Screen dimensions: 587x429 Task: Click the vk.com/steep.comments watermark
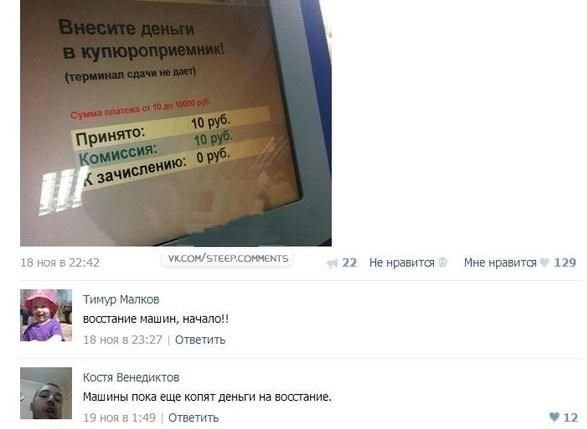coord(228,259)
